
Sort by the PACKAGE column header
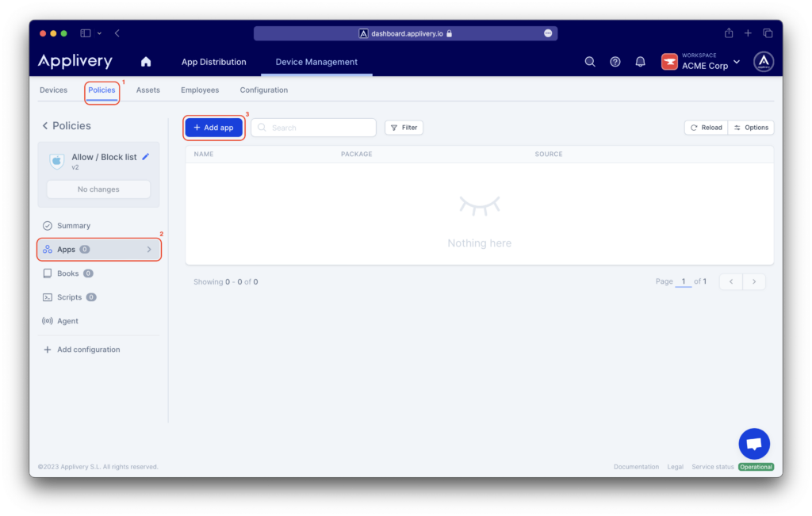click(x=356, y=155)
